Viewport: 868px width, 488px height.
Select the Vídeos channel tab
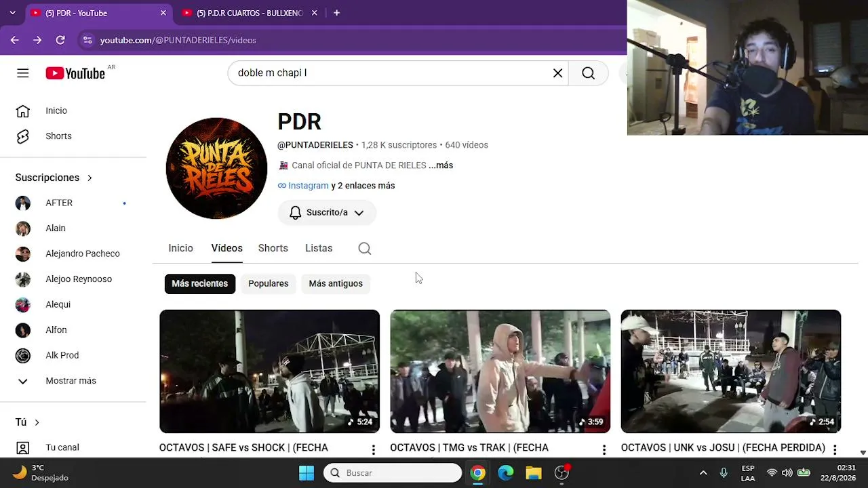[x=226, y=248]
